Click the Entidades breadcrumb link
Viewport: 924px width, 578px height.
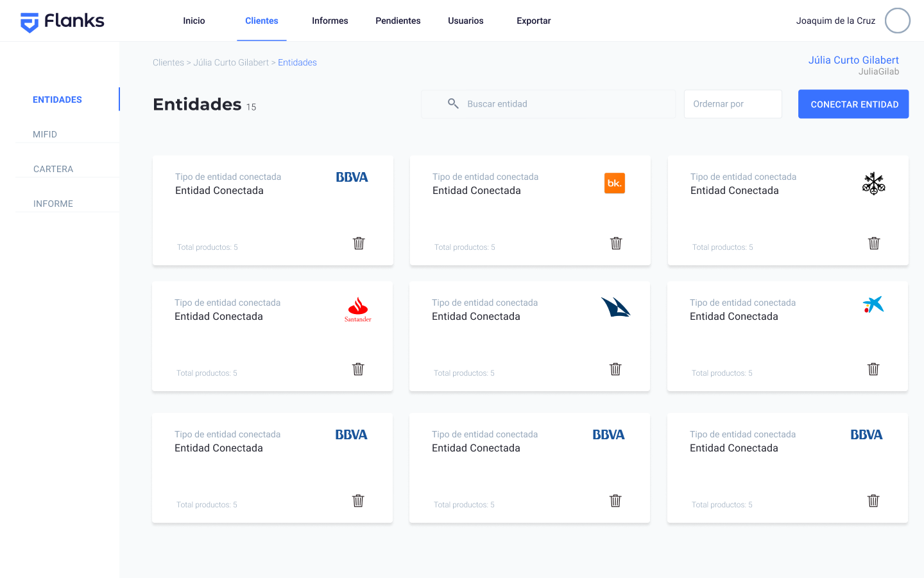click(297, 62)
